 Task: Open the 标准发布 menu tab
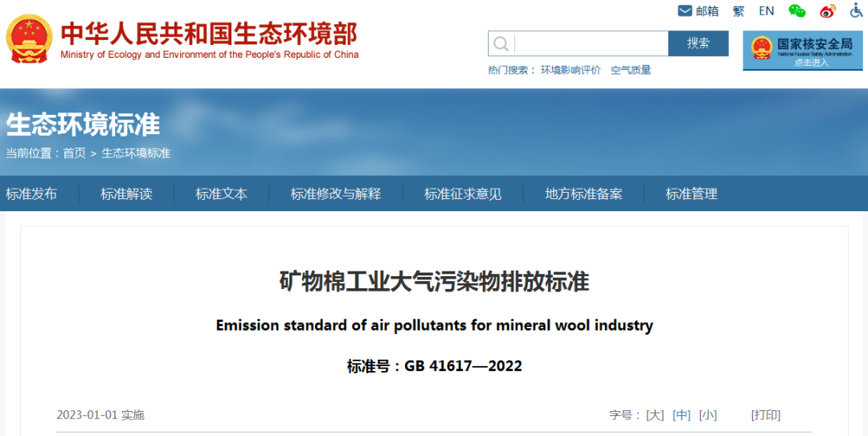[x=32, y=194]
